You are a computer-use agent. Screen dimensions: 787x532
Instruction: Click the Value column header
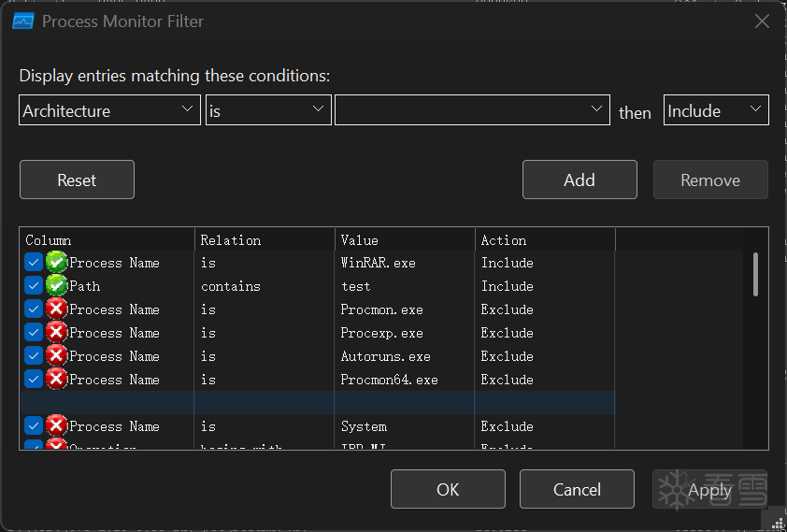405,240
